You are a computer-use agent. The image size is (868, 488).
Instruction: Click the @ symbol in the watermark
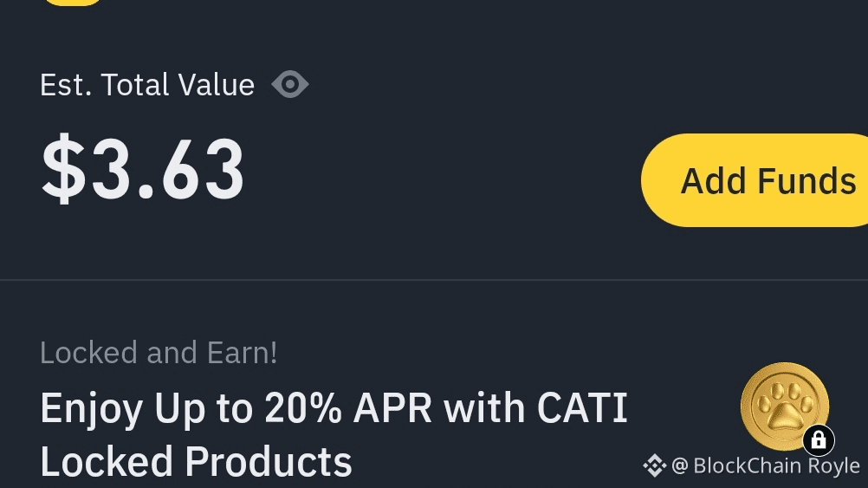pyautogui.click(x=679, y=466)
